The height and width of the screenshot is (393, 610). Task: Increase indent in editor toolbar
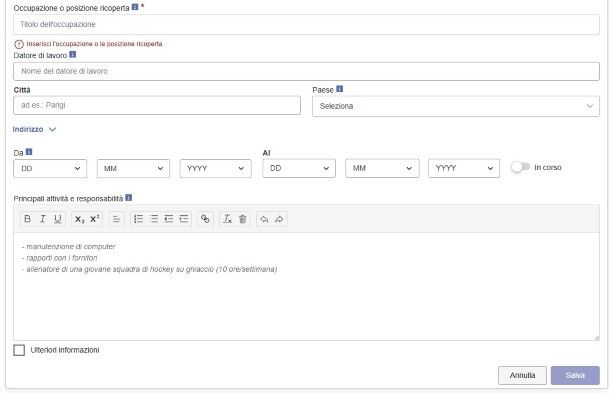184,219
